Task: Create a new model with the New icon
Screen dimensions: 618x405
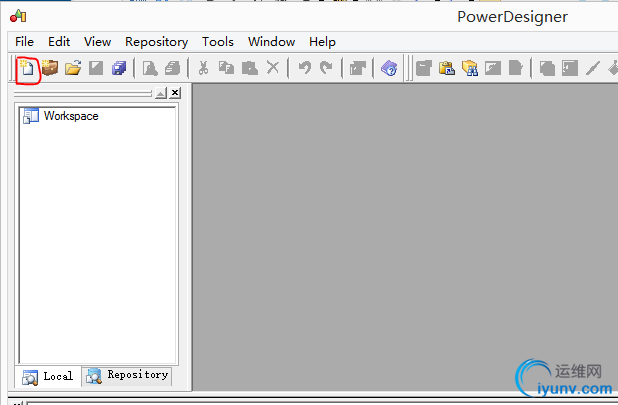Action: [27, 68]
